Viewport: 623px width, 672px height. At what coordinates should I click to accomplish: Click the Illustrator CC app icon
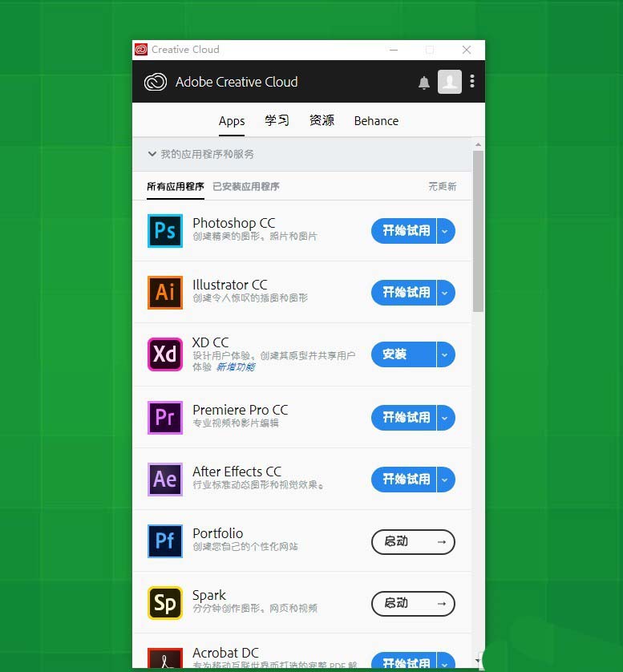pos(165,292)
